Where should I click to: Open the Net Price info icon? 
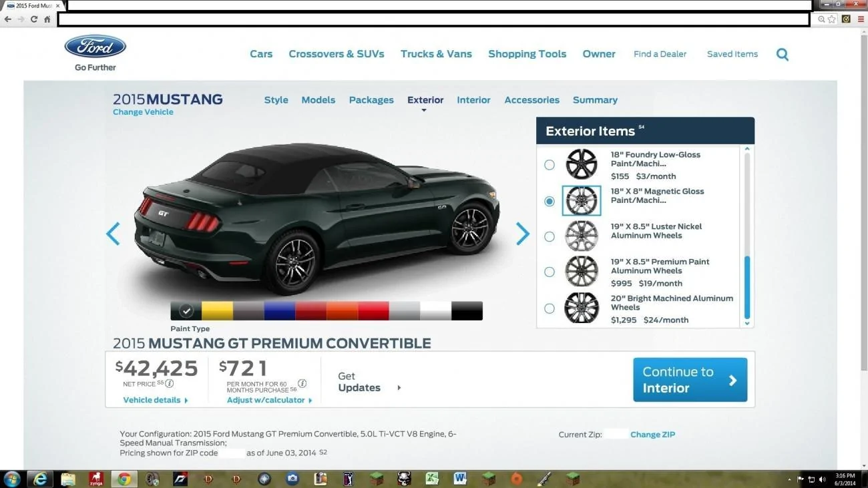click(170, 383)
